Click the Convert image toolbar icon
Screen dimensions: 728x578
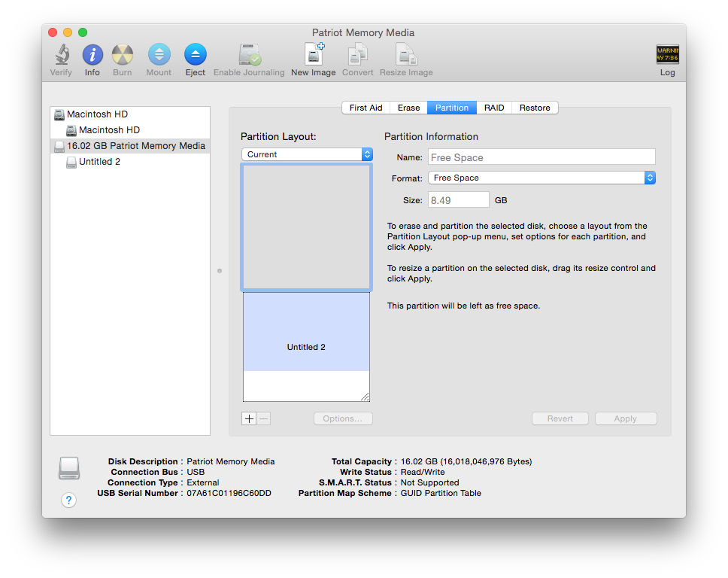tap(357, 54)
